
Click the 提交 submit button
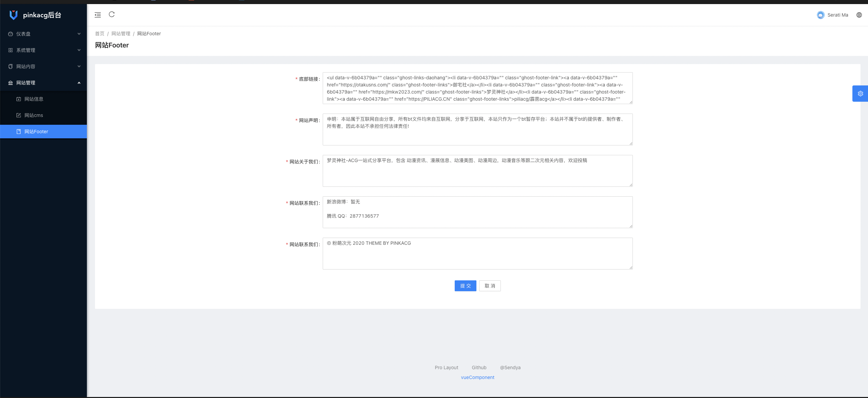(465, 286)
